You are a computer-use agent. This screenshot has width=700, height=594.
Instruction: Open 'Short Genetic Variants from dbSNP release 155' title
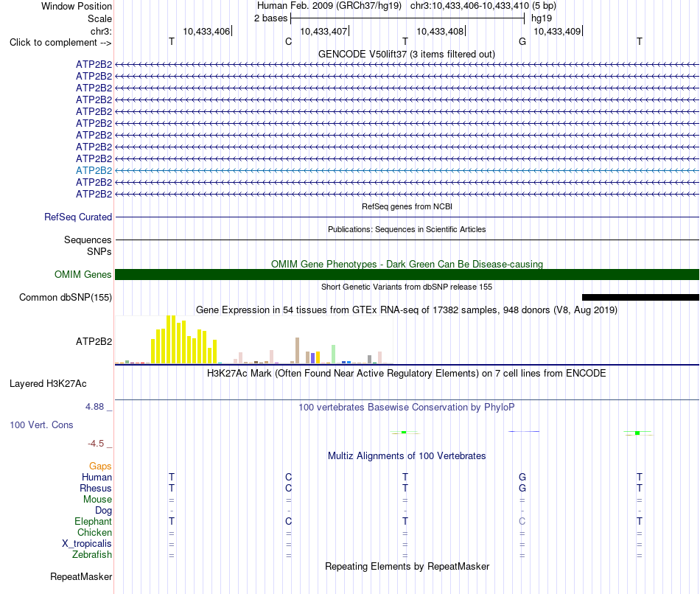coord(407,287)
